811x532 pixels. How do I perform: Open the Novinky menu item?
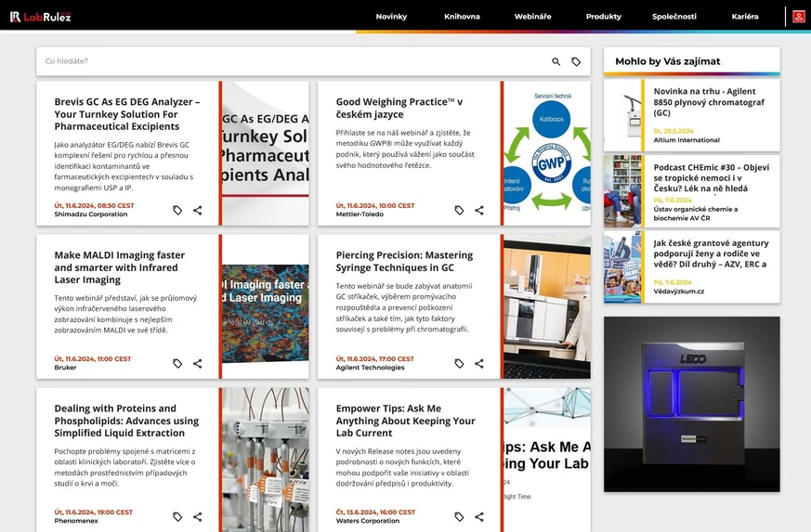(x=391, y=17)
